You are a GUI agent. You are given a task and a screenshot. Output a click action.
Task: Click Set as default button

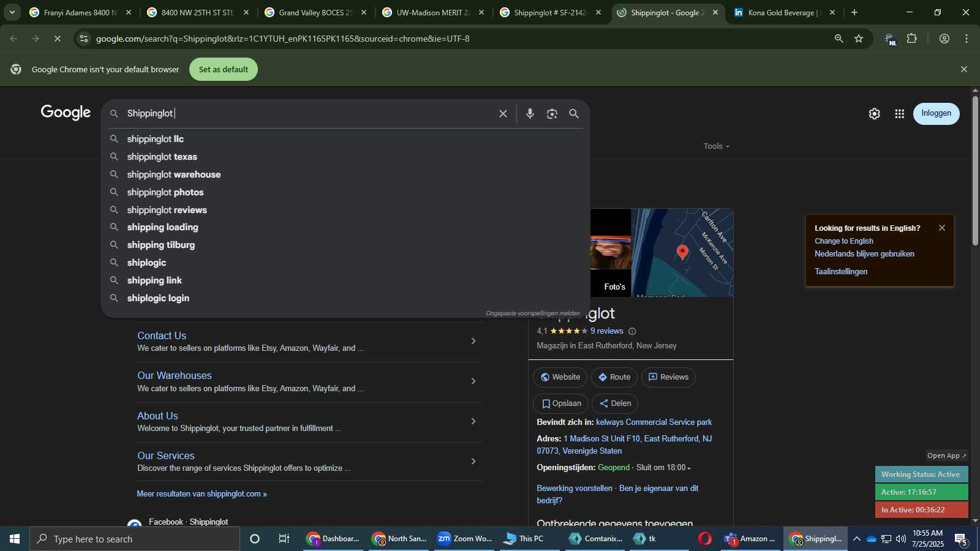tap(224, 69)
